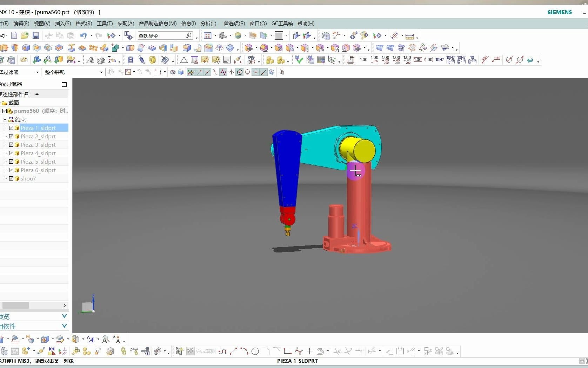Click the table icon beside the triangle icon
The height and width of the screenshot is (368, 588).
194,60
